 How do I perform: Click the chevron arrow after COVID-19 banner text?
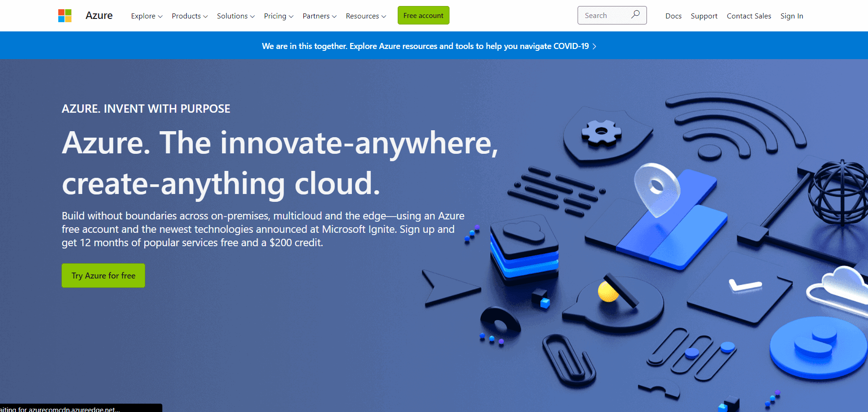tap(594, 46)
